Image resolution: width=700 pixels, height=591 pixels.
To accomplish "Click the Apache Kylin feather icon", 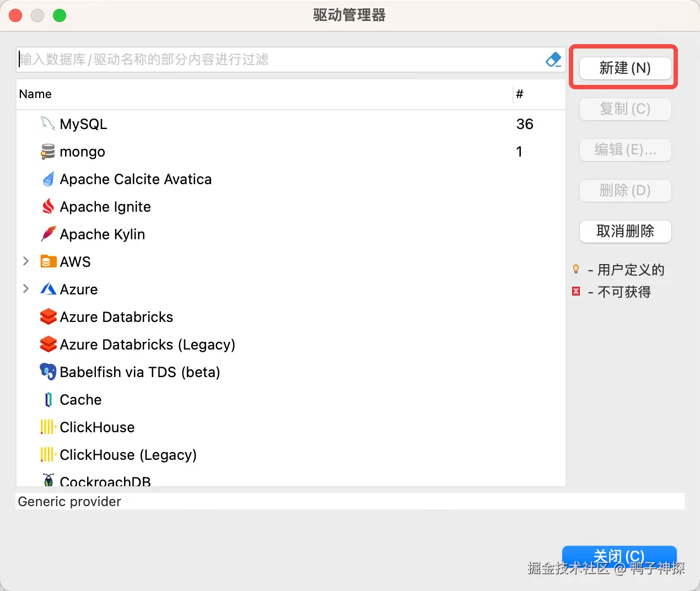I will [48, 234].
